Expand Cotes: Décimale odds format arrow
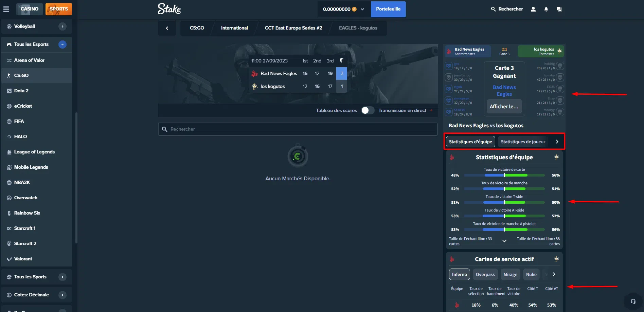This screenshot has width=644, height=312. [62, 295]
